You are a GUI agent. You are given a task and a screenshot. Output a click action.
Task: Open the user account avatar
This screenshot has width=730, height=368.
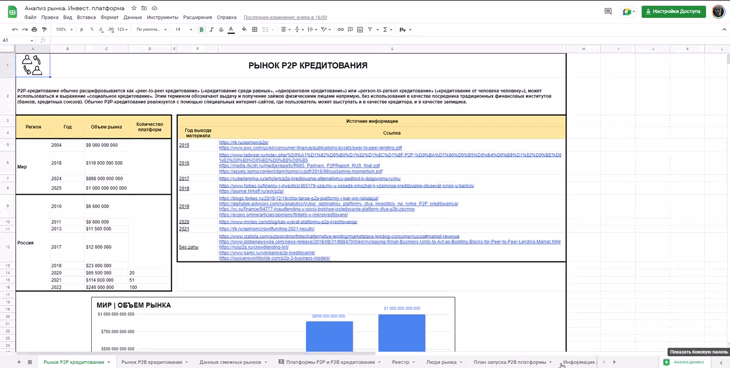point(718,12)
